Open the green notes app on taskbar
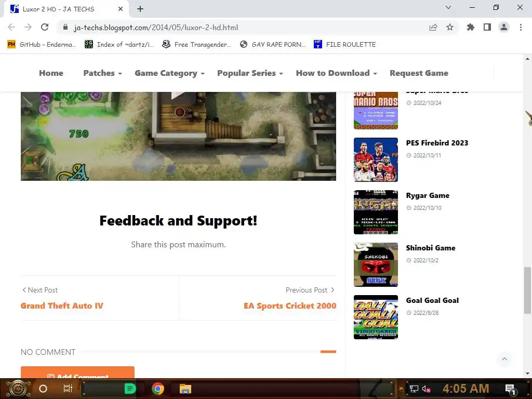The width and height of the screenshot is (532, 399). [x=130, y=389]
